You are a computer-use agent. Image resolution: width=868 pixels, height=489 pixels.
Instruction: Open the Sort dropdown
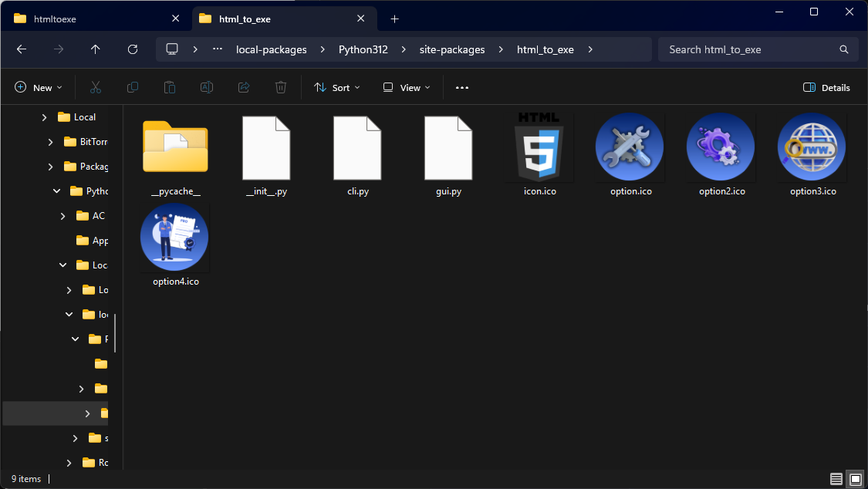pyautogui.click(x=336, y=87)
